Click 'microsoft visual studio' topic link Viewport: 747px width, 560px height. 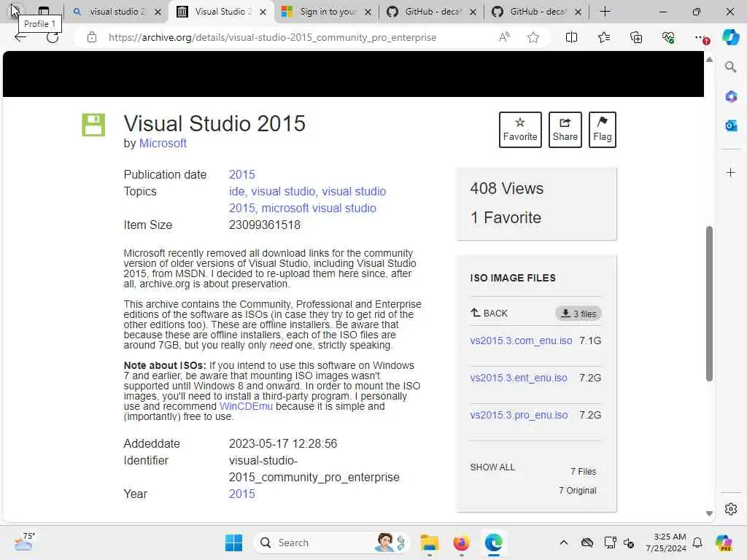tap(319, 208)
